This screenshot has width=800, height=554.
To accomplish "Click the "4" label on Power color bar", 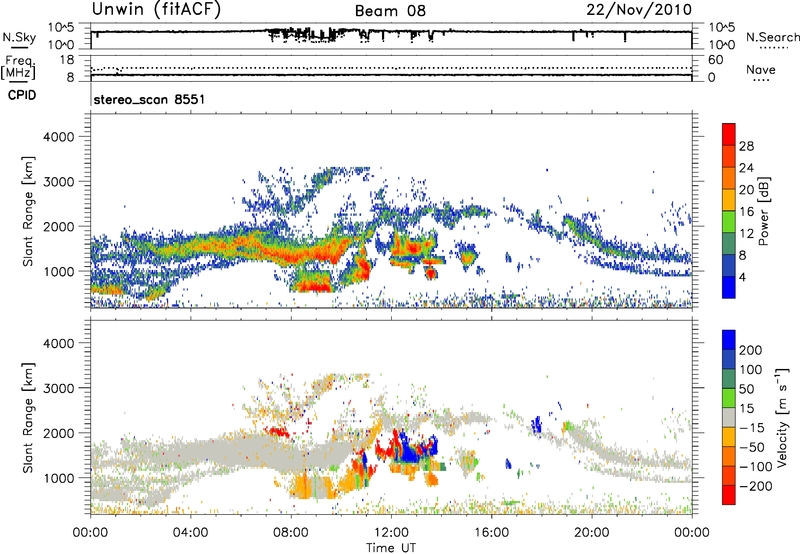I will point(743,277).
